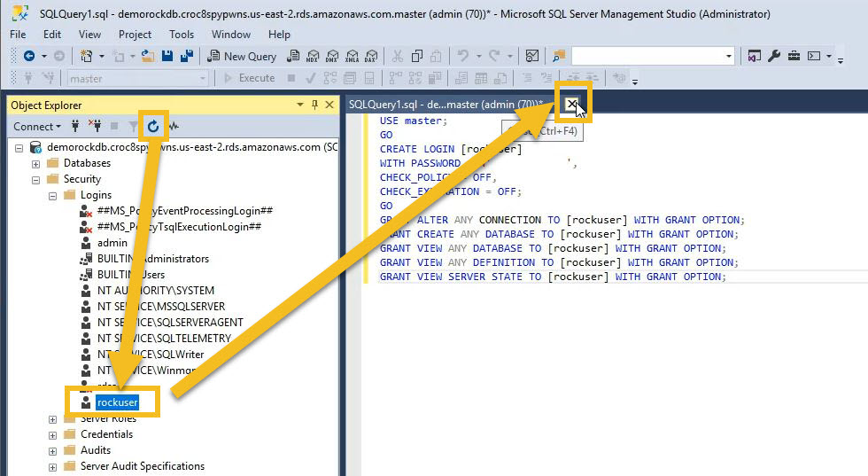Open the Toolbox icon
Image resolution: width=868 pixels, height=476 pixels.
pos(794,56)
